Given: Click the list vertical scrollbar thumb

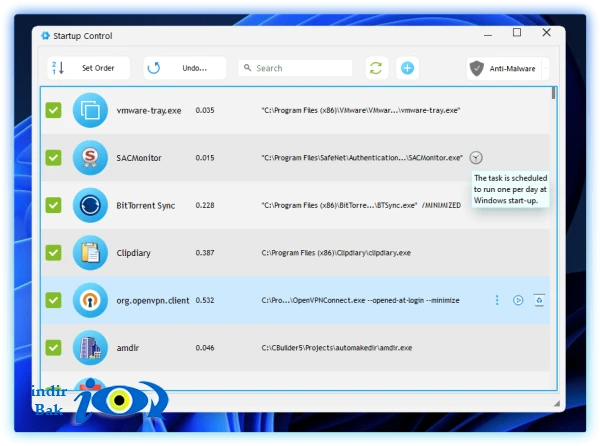Looking at the screenshot, I should point(553,93).
